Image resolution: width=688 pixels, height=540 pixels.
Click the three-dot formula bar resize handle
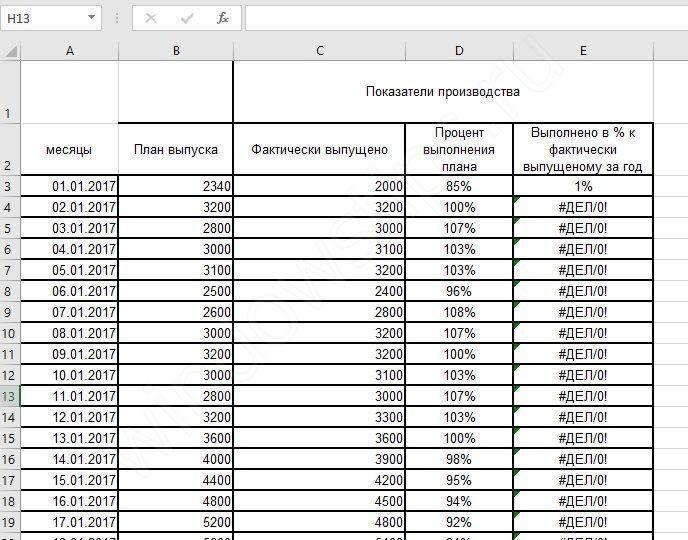(118, 18)
